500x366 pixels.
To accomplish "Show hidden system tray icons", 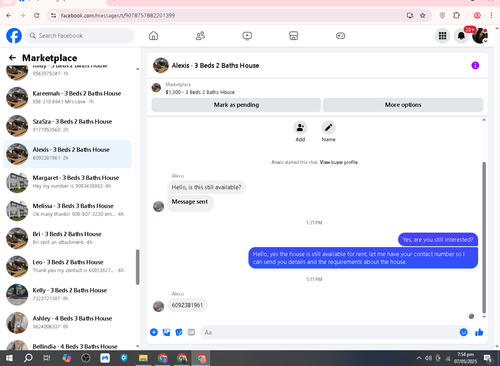I will [419, 358].
